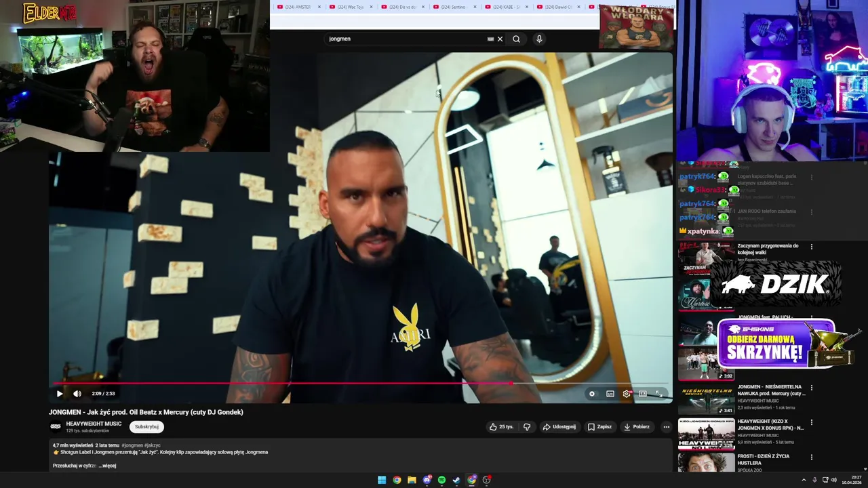Open the HEAVYWEIGHT (KIZO X JONGMEN) thumbnail
The height and width of the screenshot is (488, 868).
coord(706,434)
